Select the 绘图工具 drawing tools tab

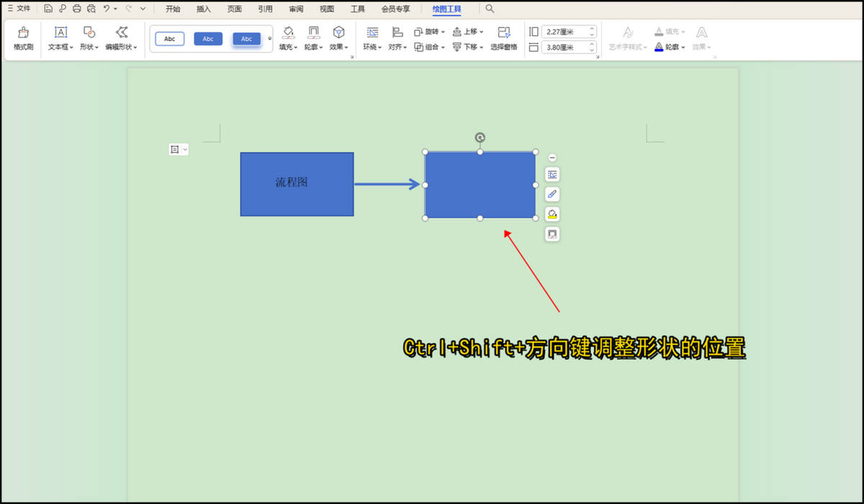pyautogui.click(x=447, y=9)
